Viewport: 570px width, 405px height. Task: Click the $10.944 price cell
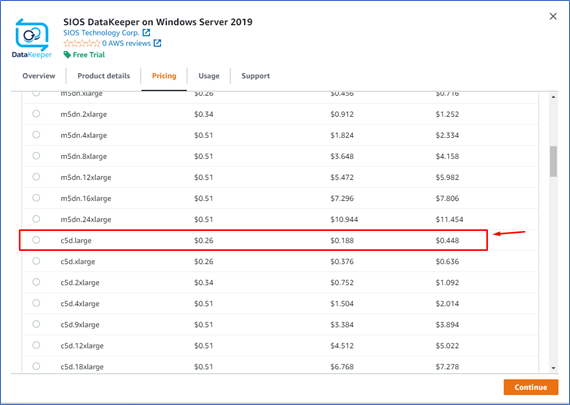tap(344, 220)
